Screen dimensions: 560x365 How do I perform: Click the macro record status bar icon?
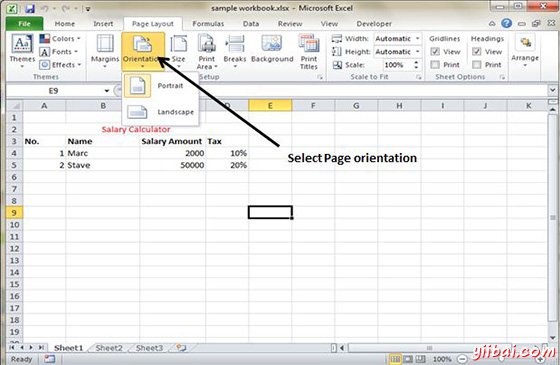point(50,359)
